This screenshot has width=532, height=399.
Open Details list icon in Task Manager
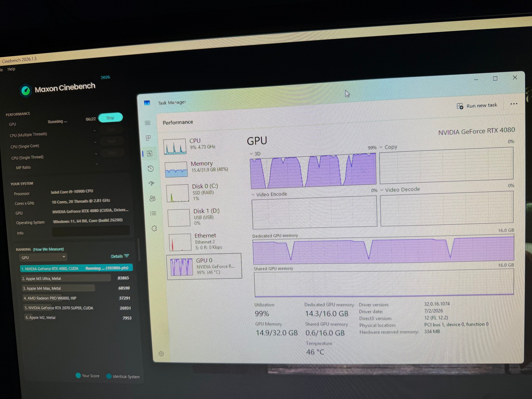coord(153,214)
